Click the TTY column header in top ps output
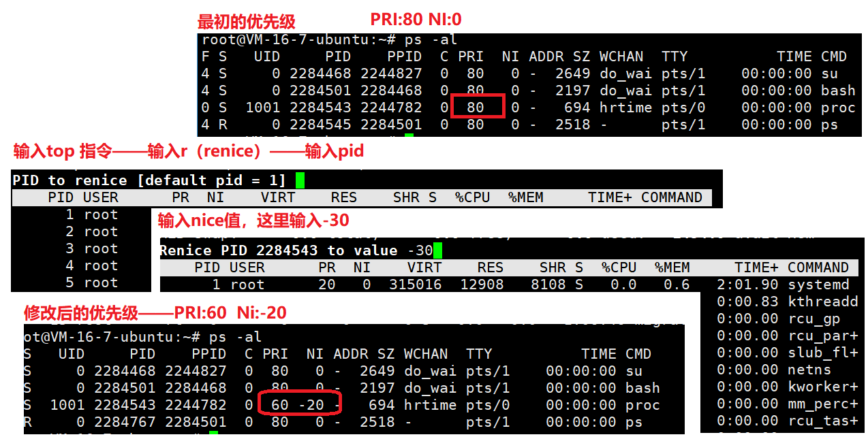Screen dimensions: 868x437 675,56
